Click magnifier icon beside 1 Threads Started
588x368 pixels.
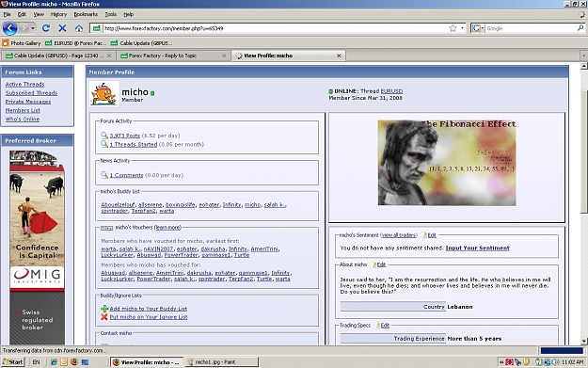[x=104, y=144]
